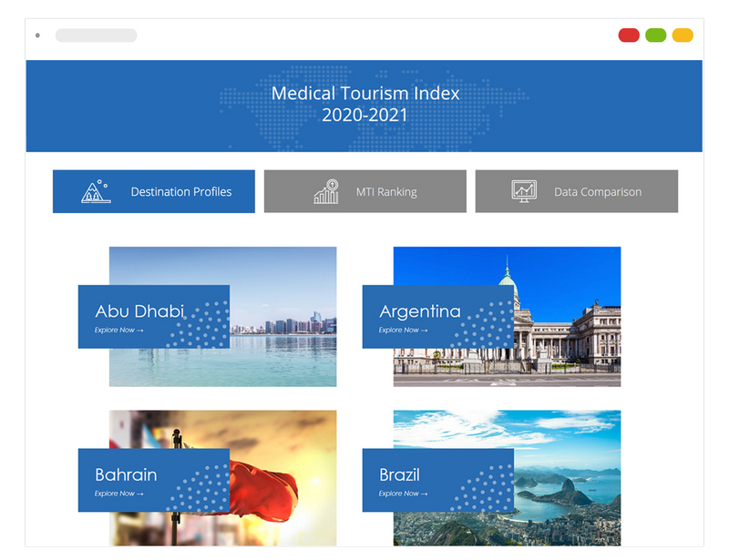Select the mountain icon on Destination Profiles
This screenshot has width=729, height=560.
point(92,191)
